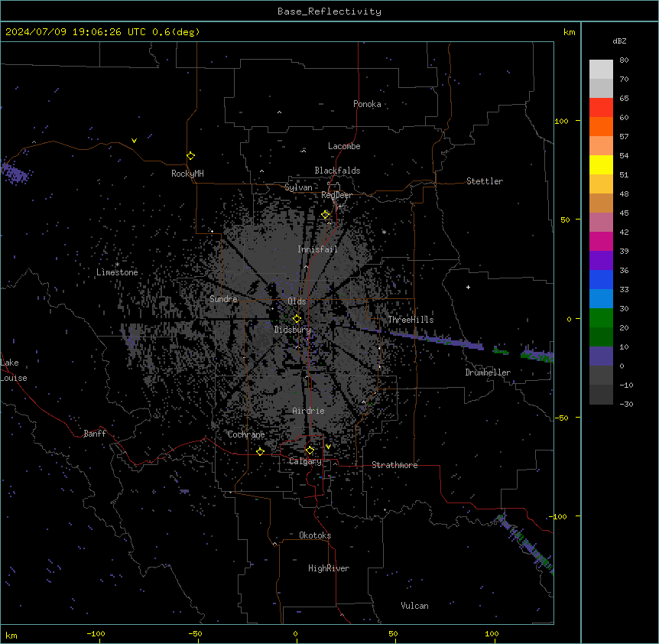The height and width of the screenshot is (644, 659).
Task: Click the Banff label
Action: coord(95,434)
